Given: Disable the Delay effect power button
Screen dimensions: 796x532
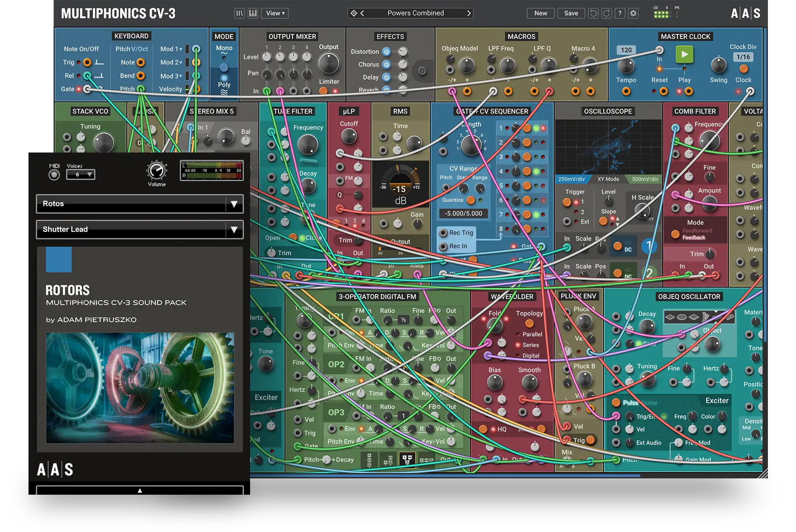Looking at the screenshot, I should (x=386, y=77).
